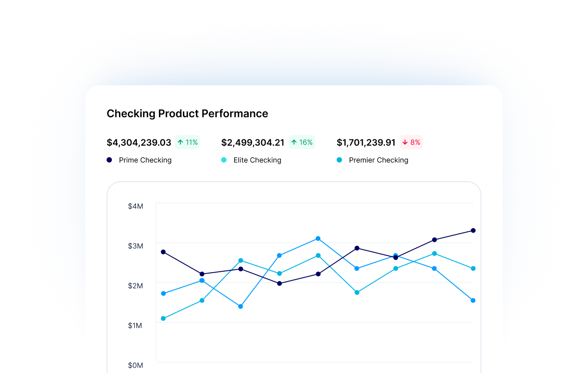588x373 pixels.
Task: Click the red 8% decrease badge
Action: point(411,142)
